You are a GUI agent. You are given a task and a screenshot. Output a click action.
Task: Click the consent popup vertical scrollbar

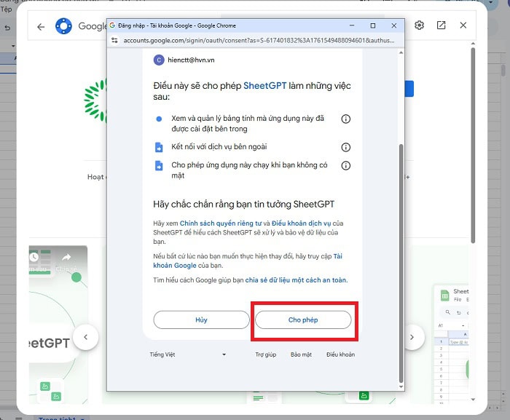400,218
